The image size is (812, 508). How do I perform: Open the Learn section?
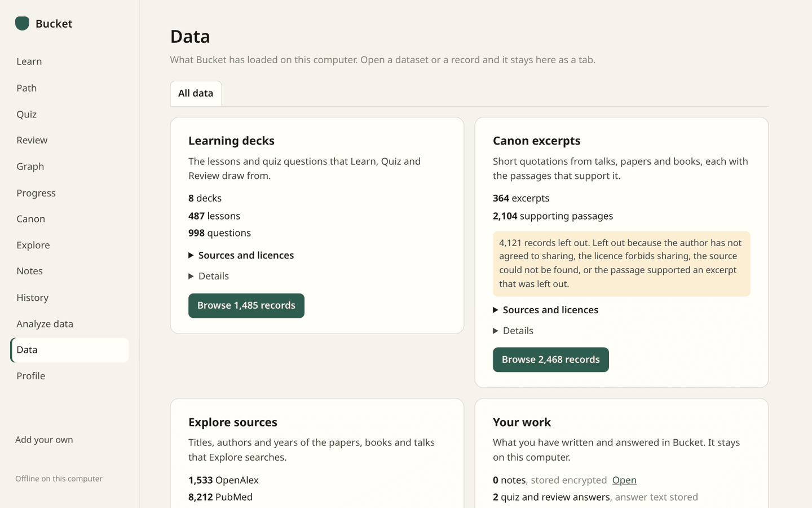[x=69, y=62]
